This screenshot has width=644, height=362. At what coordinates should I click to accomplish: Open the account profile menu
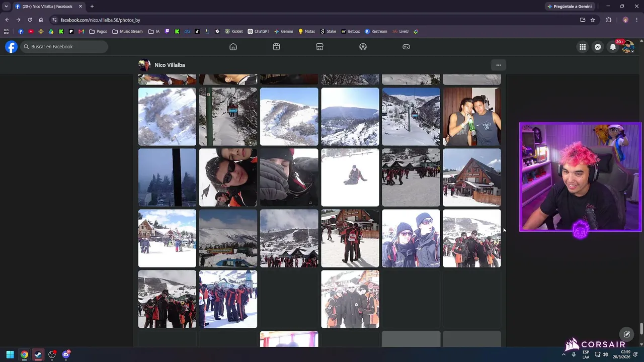[x=628, y=47]
